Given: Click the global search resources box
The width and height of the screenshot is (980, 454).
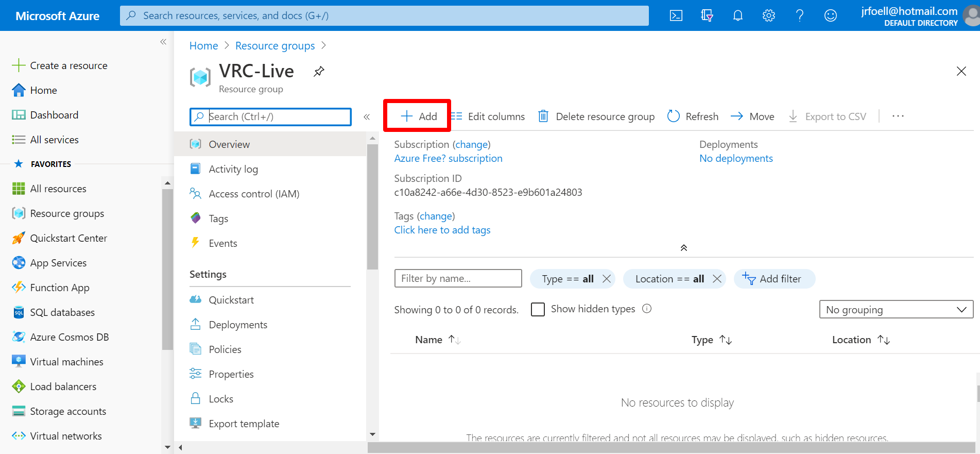Looking at the screenshot, I should click(384, 15).
